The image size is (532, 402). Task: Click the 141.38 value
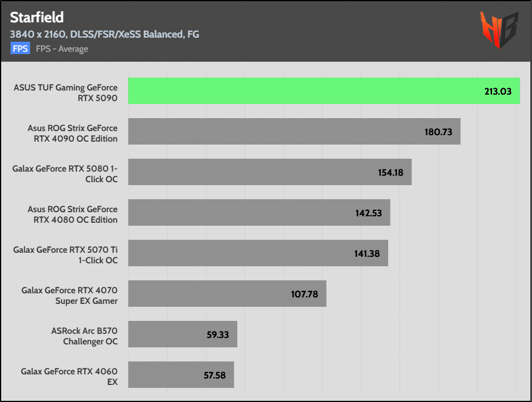367,254
